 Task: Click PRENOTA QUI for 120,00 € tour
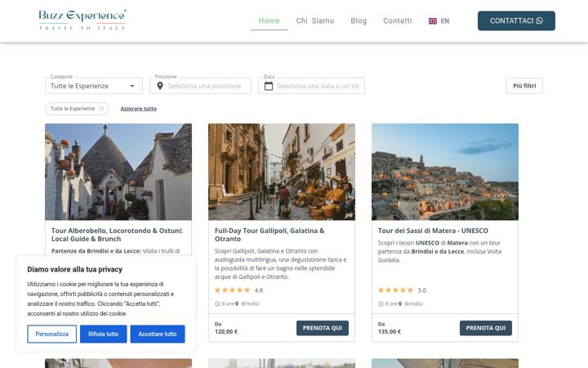[323, 328]
